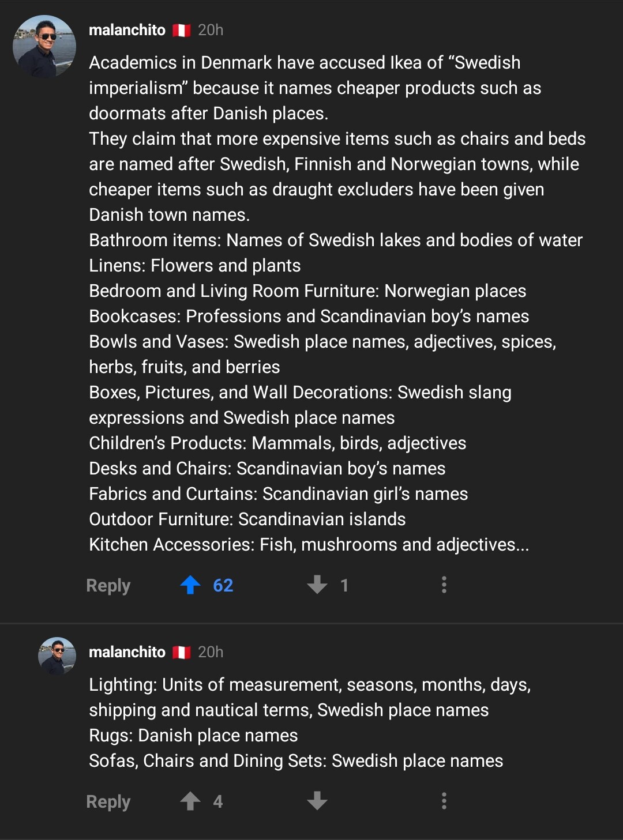Viewport: 623px width, 840px height.
Task: Tap the flag icon beside the first username
Action: point(182,30)
